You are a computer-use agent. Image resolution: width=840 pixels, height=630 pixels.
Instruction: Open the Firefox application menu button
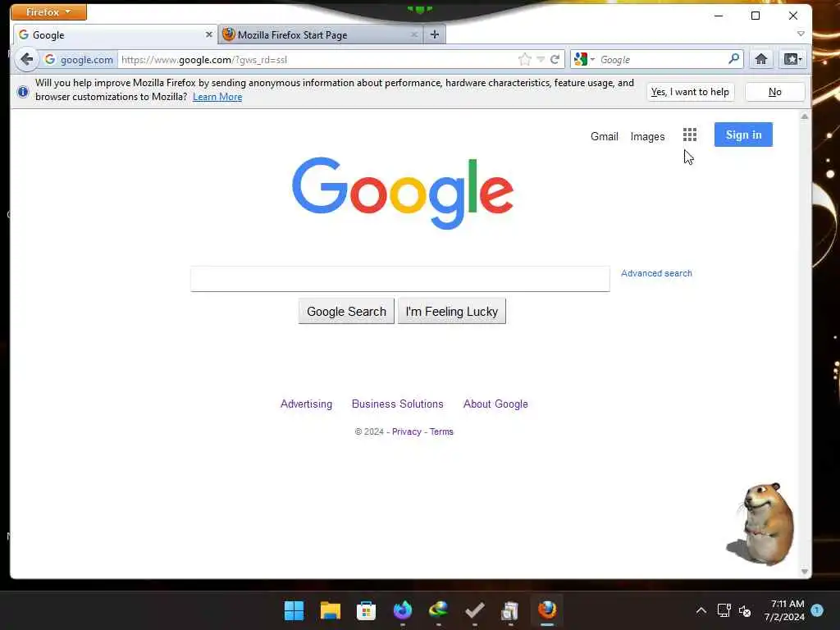[48, 11]
